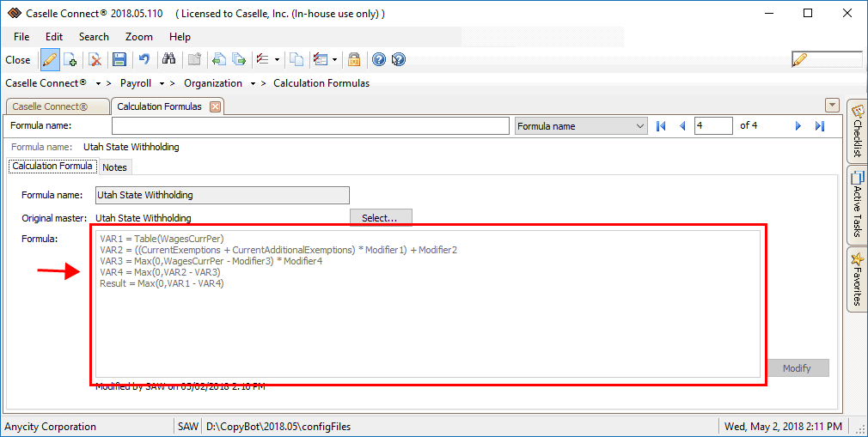Screen dimensions: 868x437
Task: Click the What's This help pointer icon
Action: 399,59
